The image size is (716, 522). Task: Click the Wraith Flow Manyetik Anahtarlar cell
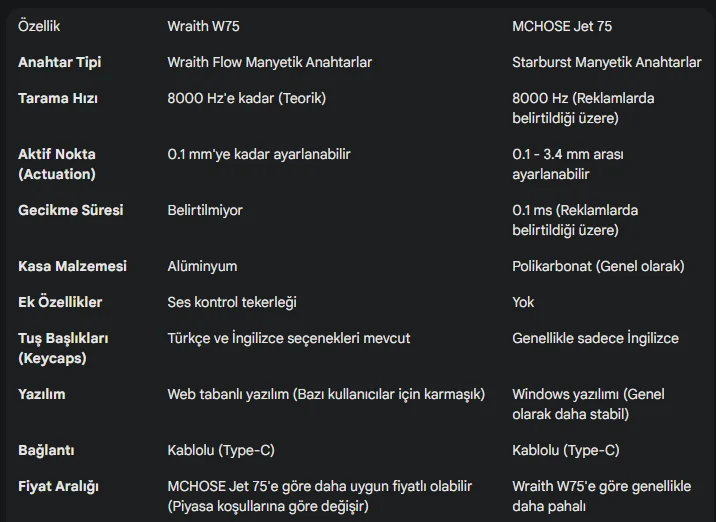coord(269,62)
